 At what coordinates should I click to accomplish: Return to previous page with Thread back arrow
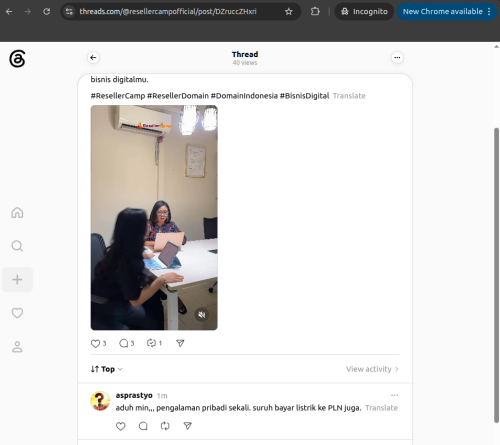(x=93, y=58)
